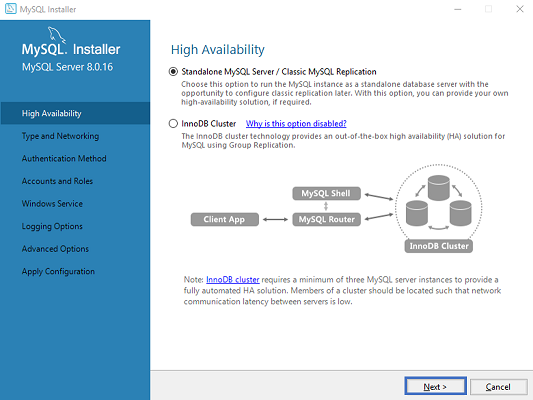Viewport: 533px width, 400px height.
Task: Open 'Why is this option disabled?' link
Action: [x=296, y=123]
